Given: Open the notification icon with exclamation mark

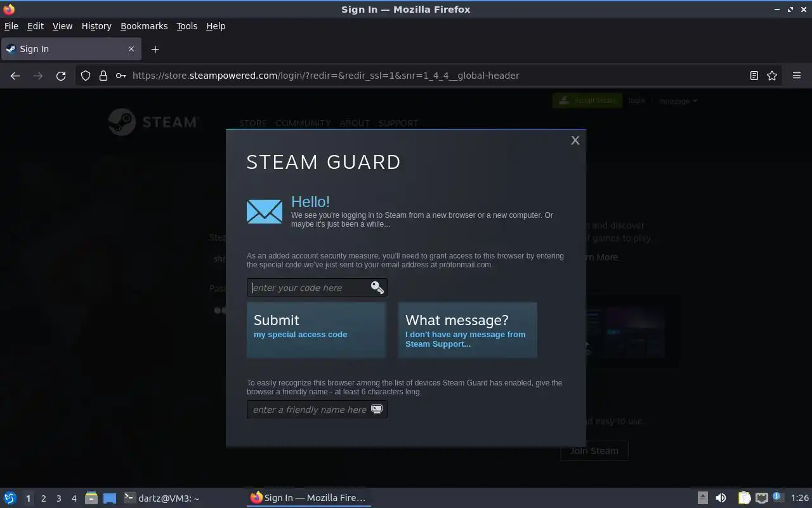Looking at the screenshot, I should point(778,497).
